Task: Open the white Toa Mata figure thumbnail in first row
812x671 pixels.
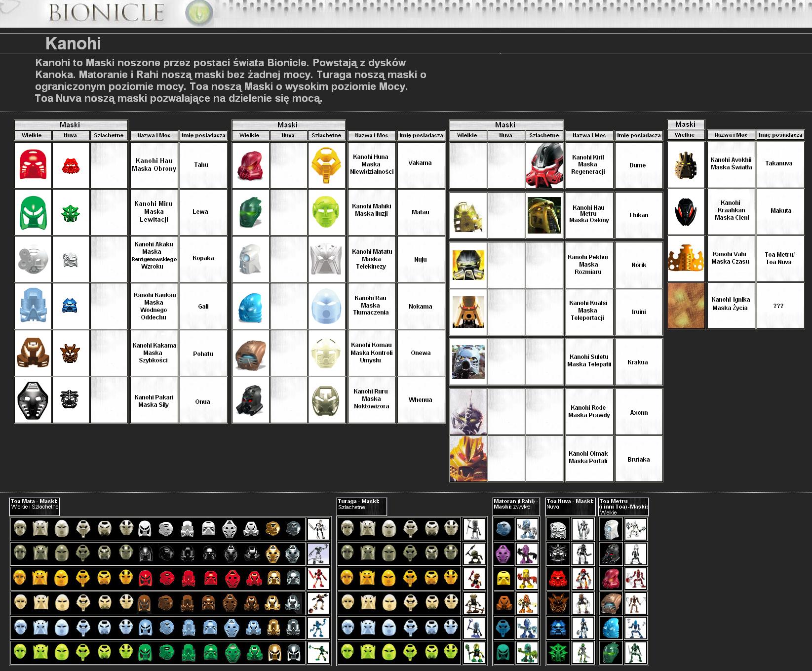Action: point(318,529)
